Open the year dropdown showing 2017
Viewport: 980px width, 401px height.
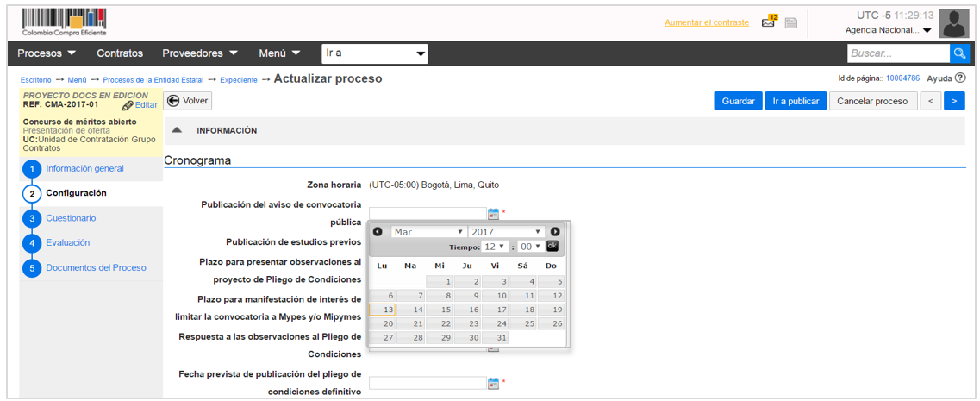tap(506, 232)
